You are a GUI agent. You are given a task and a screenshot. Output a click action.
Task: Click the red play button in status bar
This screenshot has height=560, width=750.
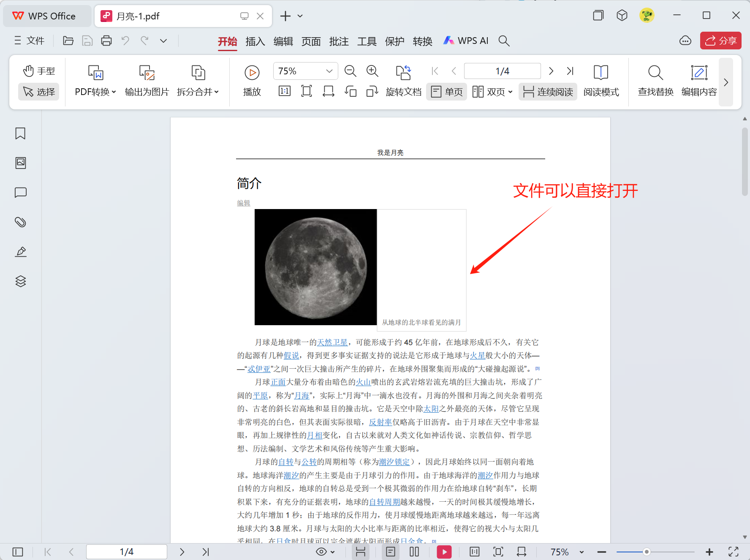point(444,552)
